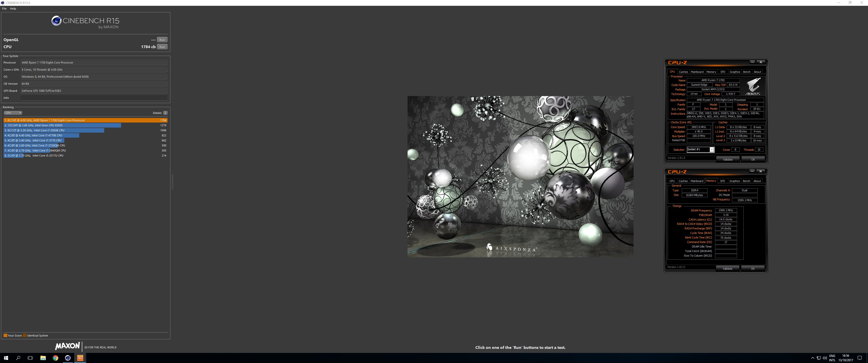Show hidden system tray icons

(x=812, y=358)
